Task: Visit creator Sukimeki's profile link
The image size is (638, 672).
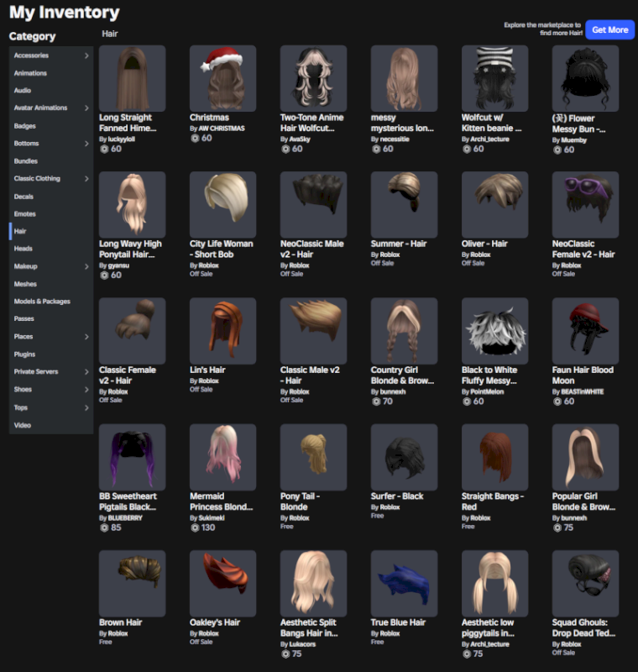Action: click(x=211, y=517)
